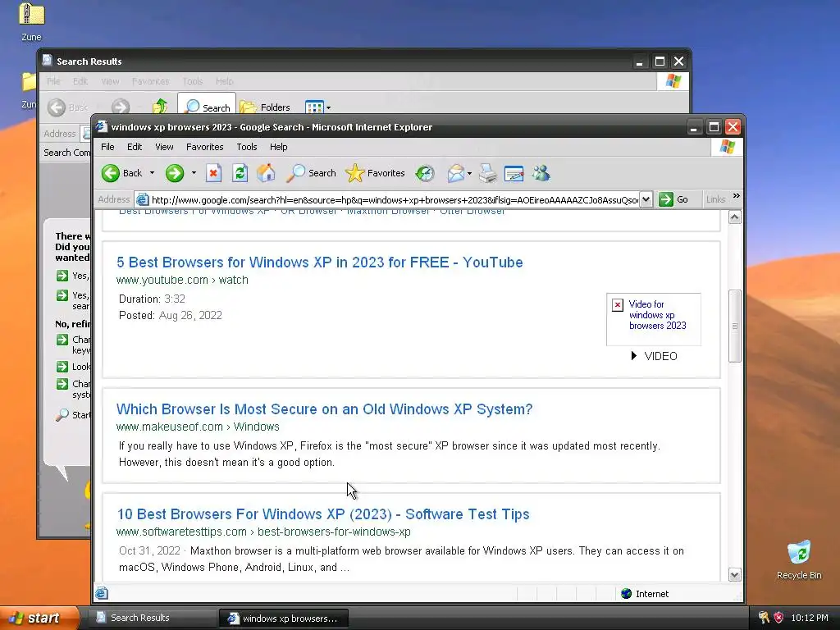The image size is (840, 630).
Task: Click the IE page icon in status bar
Action: [102, 593]
